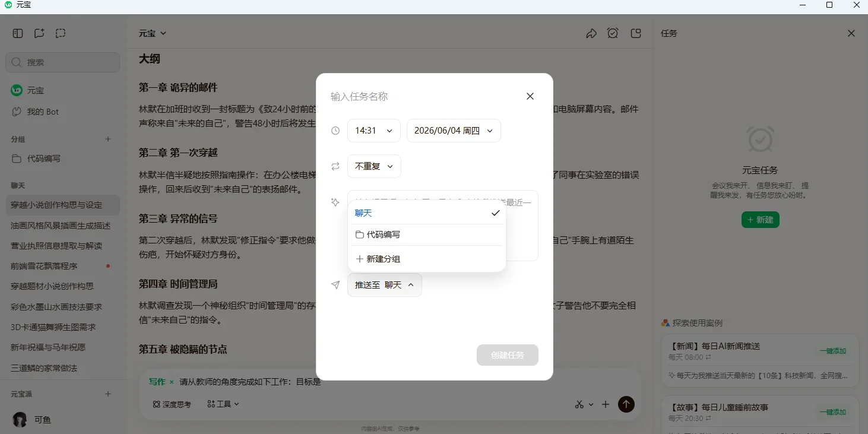This screenshot has height=434, width=868.
Task: Open the 2026/06/04 date dropdown
Action: tap(454, 131)
